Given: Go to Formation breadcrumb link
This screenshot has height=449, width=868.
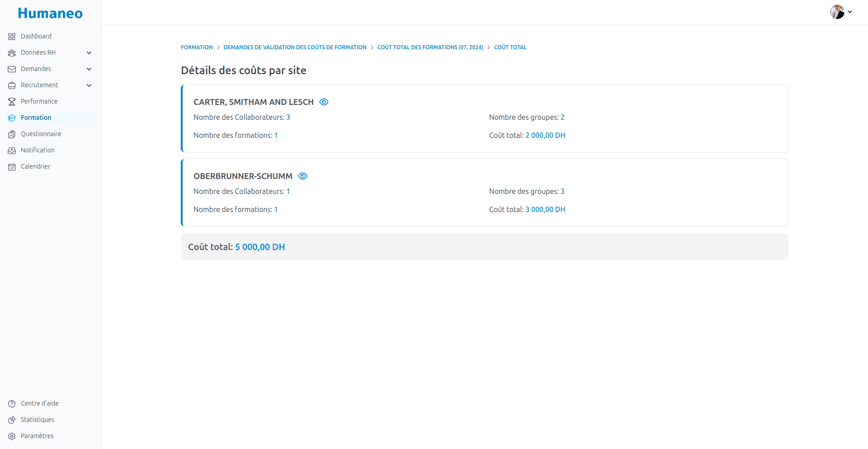Looking at the screenshot, I should [x=197, y=47].
